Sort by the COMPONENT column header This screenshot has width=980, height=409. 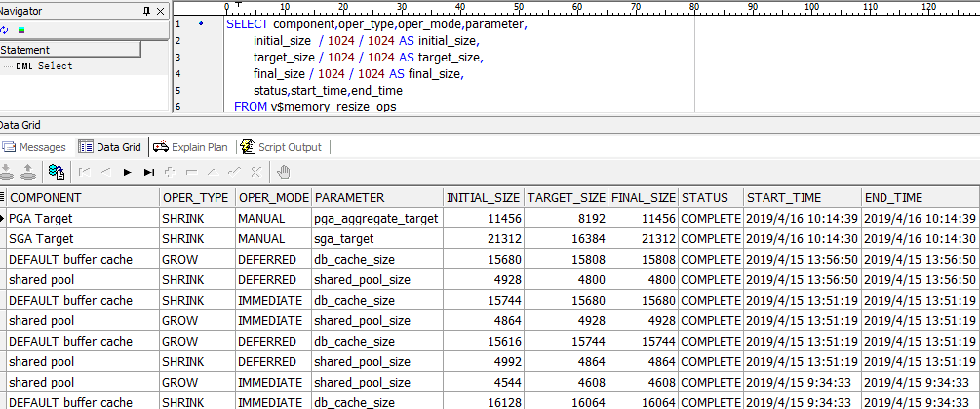[82, 197]
